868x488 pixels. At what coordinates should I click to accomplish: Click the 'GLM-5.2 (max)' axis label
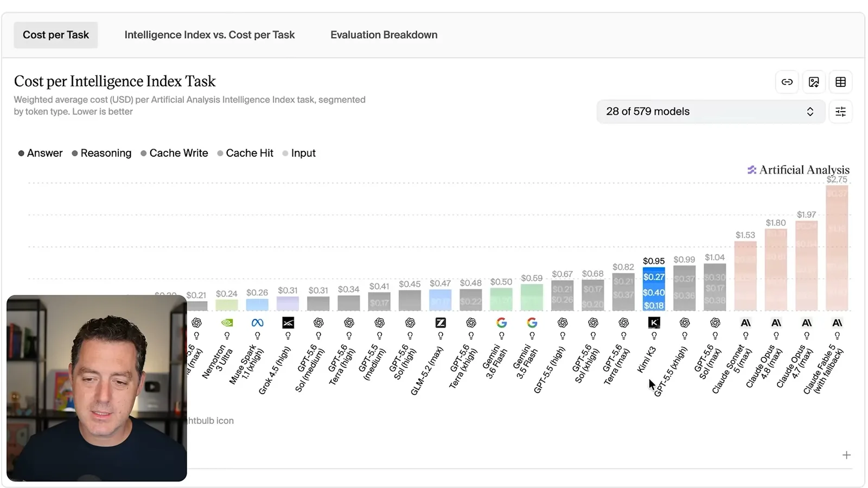point(426,371)
